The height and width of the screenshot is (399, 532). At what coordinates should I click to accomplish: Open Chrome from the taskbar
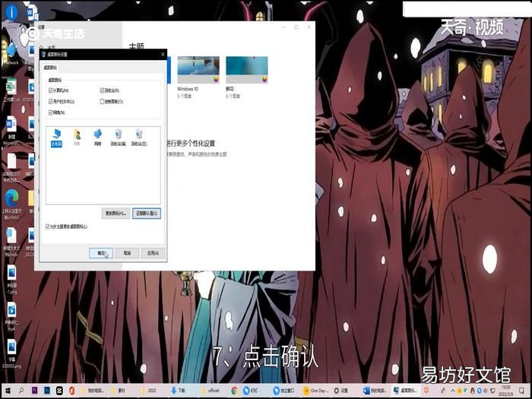(234, 391)
